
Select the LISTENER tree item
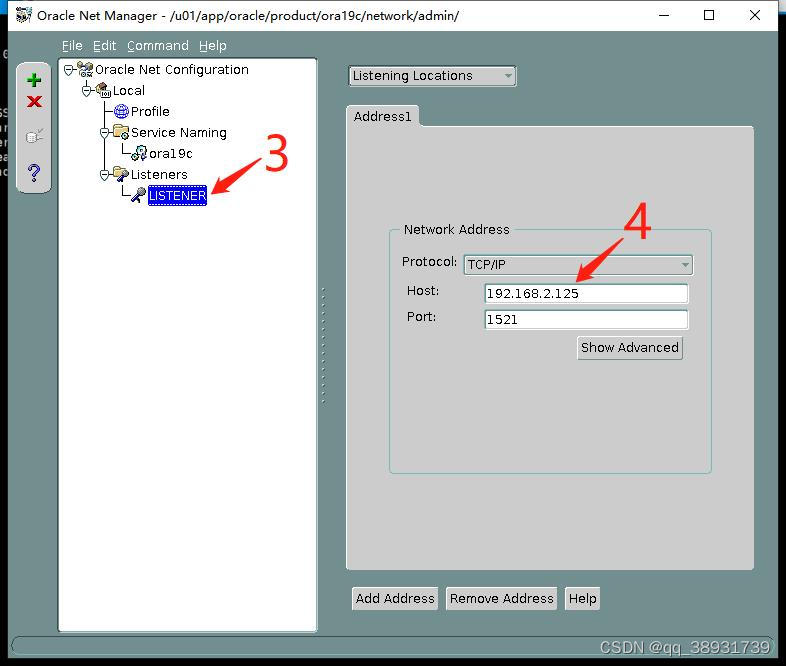[x=177, y=195]
